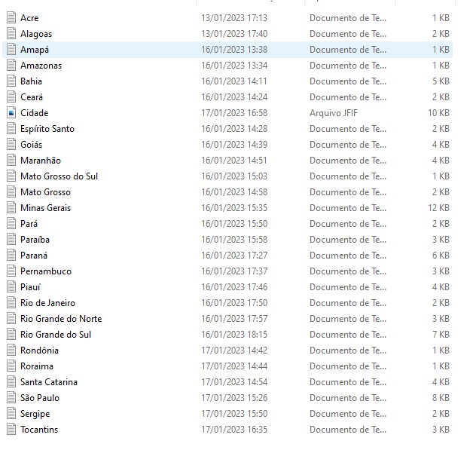The height and width of the screenshot is (450, 476).
Task: Click the Minas Gerais document icon
Action: click(x=11, y=208)
